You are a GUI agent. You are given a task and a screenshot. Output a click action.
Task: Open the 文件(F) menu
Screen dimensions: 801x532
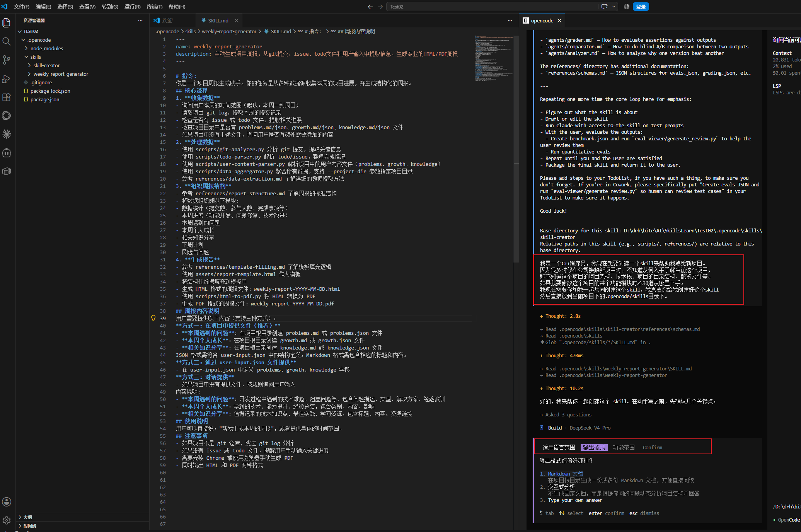pos(22,7)
